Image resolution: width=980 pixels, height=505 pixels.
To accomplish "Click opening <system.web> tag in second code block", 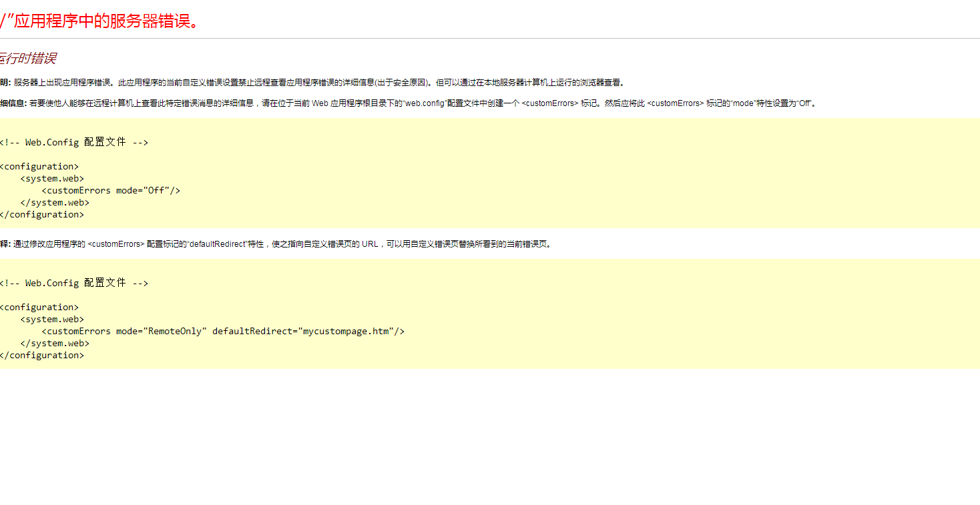I will tap(52, 319).
